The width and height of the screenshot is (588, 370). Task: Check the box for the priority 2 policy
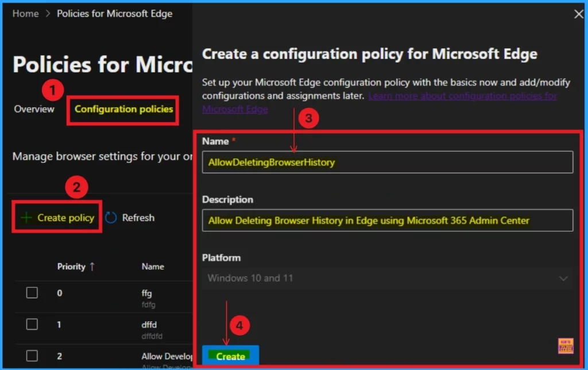coord(32,356)
